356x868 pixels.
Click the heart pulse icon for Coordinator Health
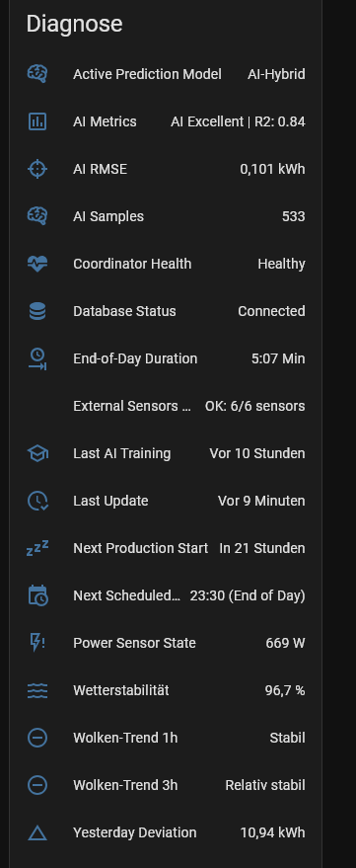click(x=37, y=264)
